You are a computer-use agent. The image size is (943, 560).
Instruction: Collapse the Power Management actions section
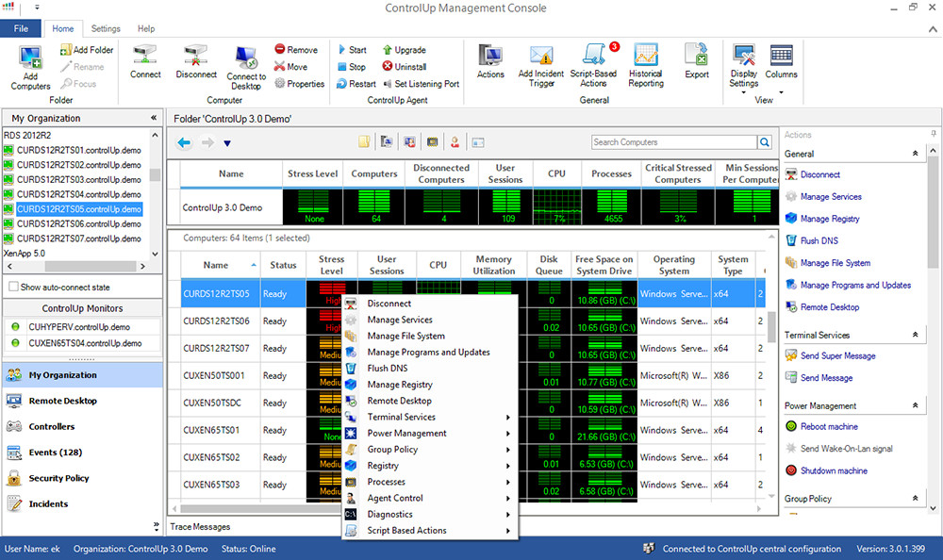point(916,405)
